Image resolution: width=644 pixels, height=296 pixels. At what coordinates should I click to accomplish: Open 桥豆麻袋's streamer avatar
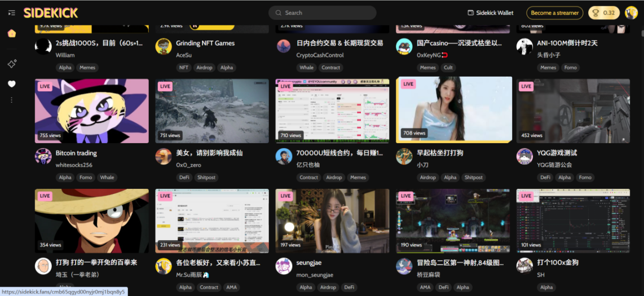click(x=404, y=266)
